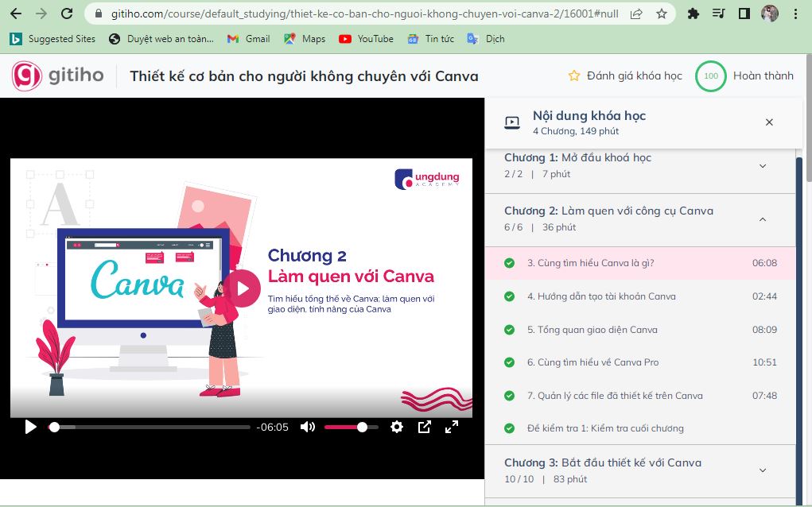Expand Chương 1: Mở đầu khoá học
The width and height of the screenshot is (812, 507).
click(640, 165)
